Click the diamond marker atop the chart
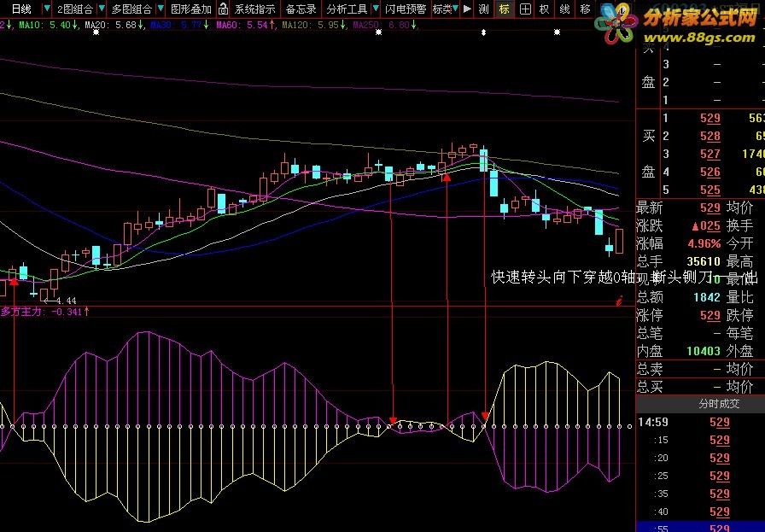This screenshot has height=532, width=765. coord(483,32)
